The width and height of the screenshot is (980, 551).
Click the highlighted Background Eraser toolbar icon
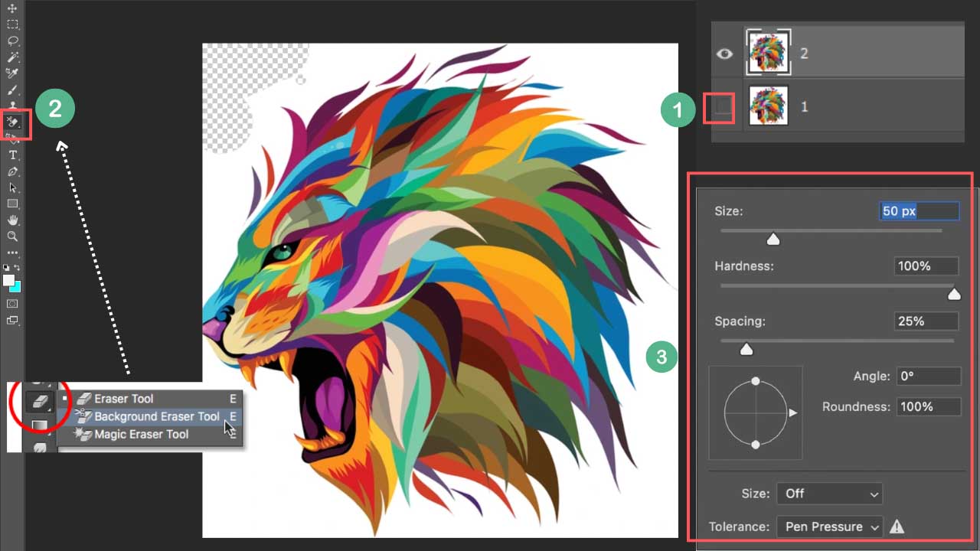pyautogui.click(x=15, y=122)
